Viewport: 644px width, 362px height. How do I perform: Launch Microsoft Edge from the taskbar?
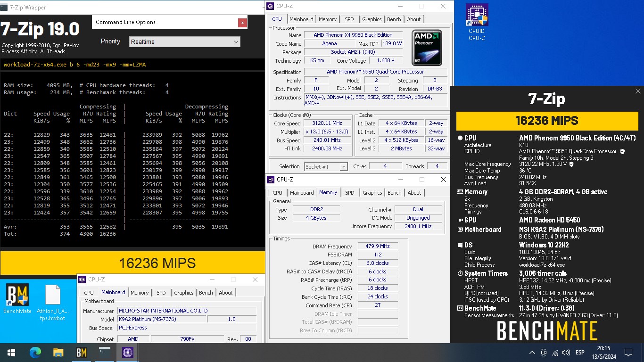tap(35, 352)
